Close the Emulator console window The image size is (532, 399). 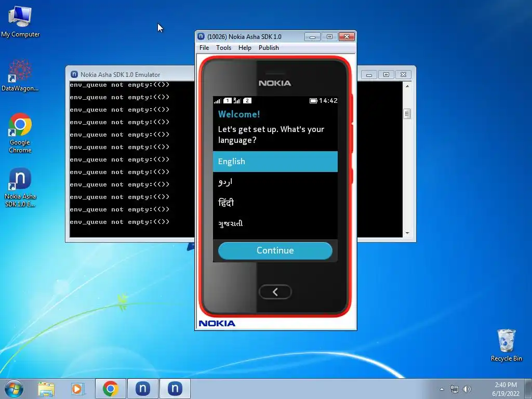tap(403, 75)
